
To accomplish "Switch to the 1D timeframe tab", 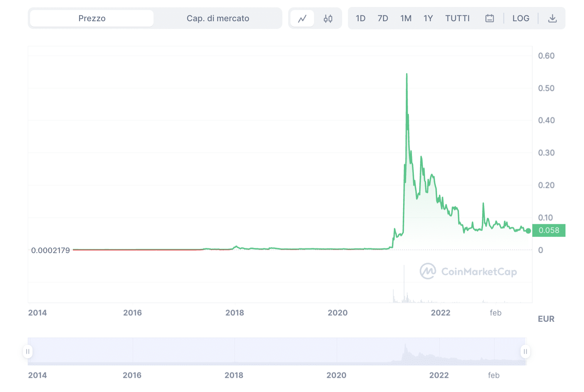I will click(x=360, y=18).
